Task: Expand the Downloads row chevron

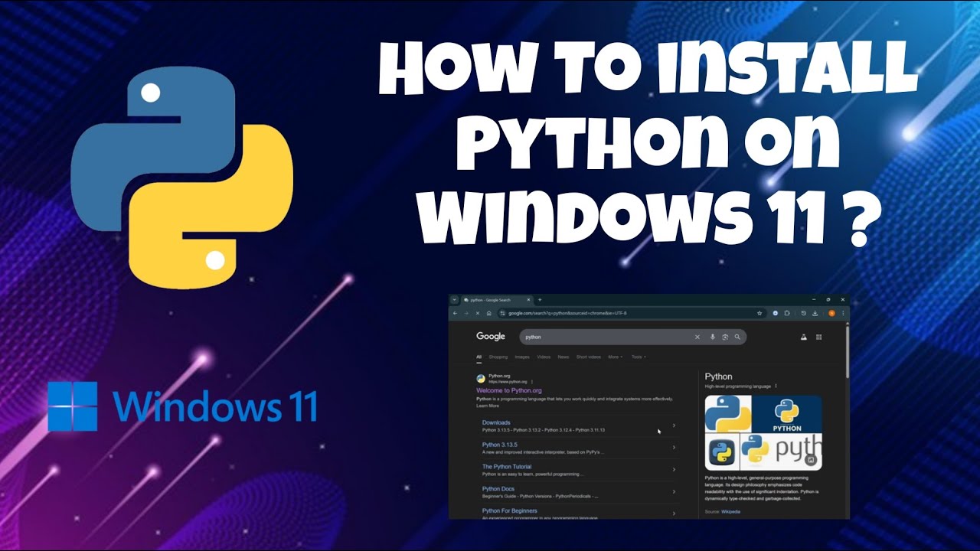Action: click(x=674, y=425)
